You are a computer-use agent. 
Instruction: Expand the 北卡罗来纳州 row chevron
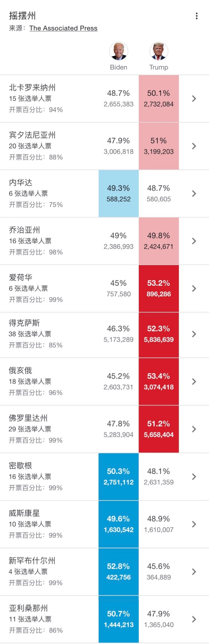194,98
